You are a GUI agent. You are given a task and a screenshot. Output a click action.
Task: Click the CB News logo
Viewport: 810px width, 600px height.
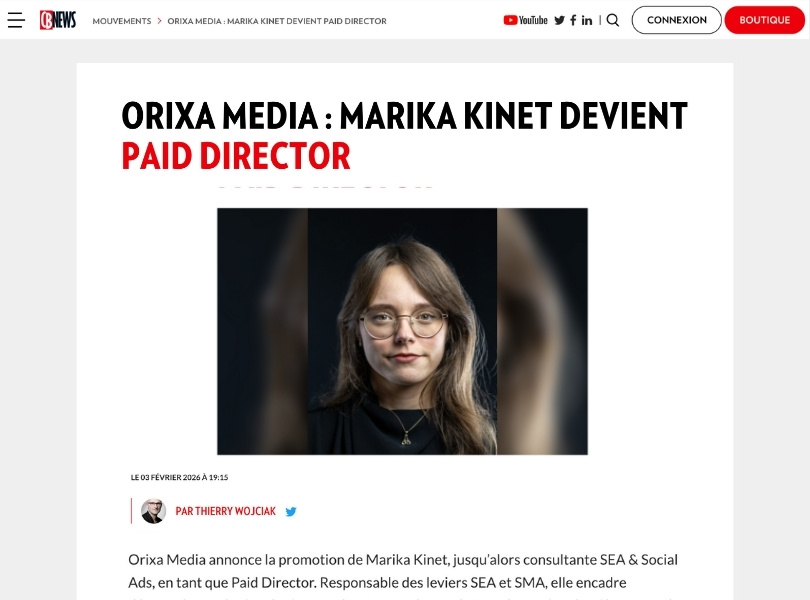(58, 20)
